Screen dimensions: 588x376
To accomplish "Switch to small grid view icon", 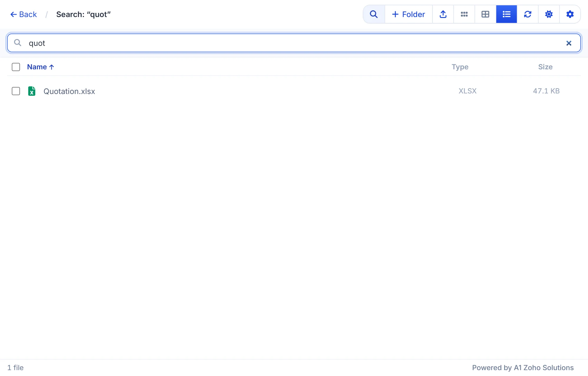I will coord(464,14).
